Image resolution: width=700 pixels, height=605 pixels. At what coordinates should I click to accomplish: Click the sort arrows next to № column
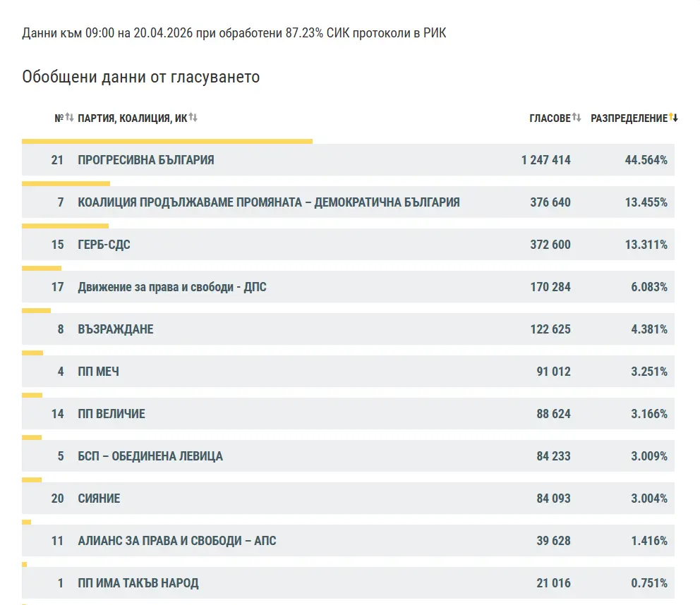click(69, 118)
